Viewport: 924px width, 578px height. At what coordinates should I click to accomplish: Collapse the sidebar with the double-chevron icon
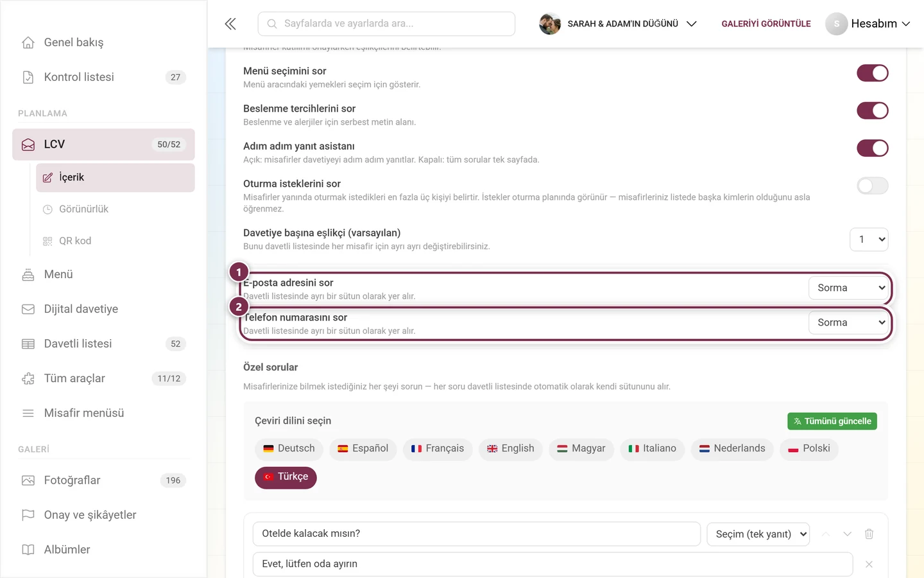[230, 24]
